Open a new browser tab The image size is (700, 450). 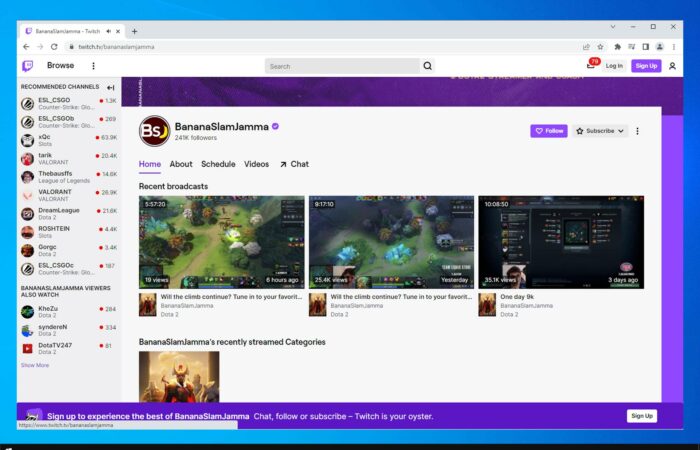pyautogui.click(x=134, y=31)
